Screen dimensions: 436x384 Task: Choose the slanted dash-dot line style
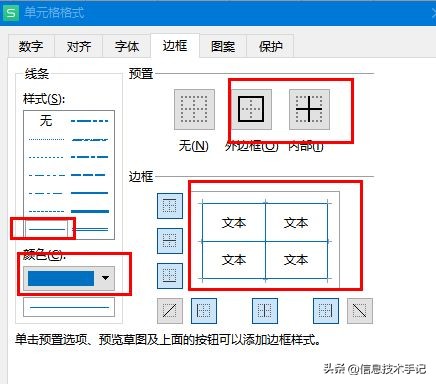(90, 140)
